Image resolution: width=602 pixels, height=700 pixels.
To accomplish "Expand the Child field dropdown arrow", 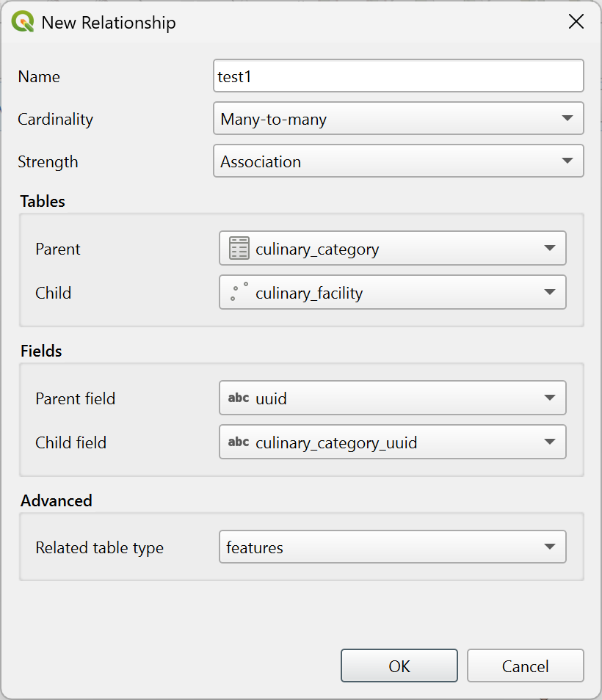I will 550,442.
